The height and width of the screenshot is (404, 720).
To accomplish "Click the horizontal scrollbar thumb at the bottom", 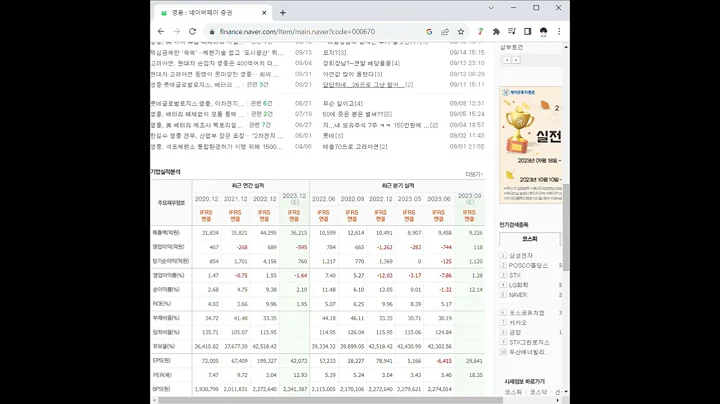I will click(x=331, y=400).
